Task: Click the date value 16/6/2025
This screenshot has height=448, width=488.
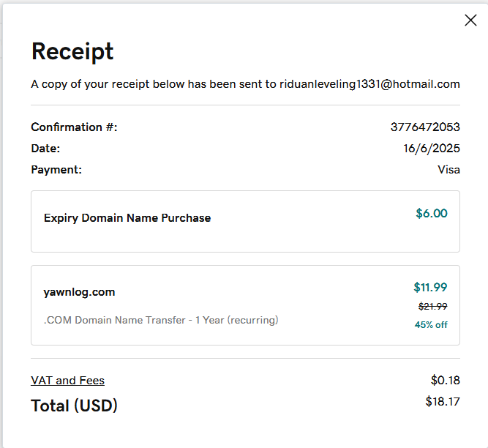Action: coord(432,149)
